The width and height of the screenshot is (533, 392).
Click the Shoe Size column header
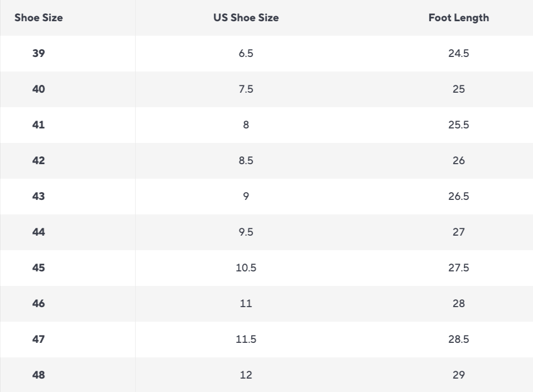coord(39,18)
